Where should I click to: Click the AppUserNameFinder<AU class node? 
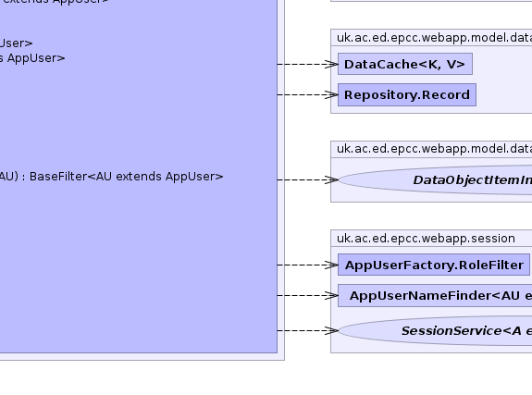pyautogui.click(x=435, y=296)
